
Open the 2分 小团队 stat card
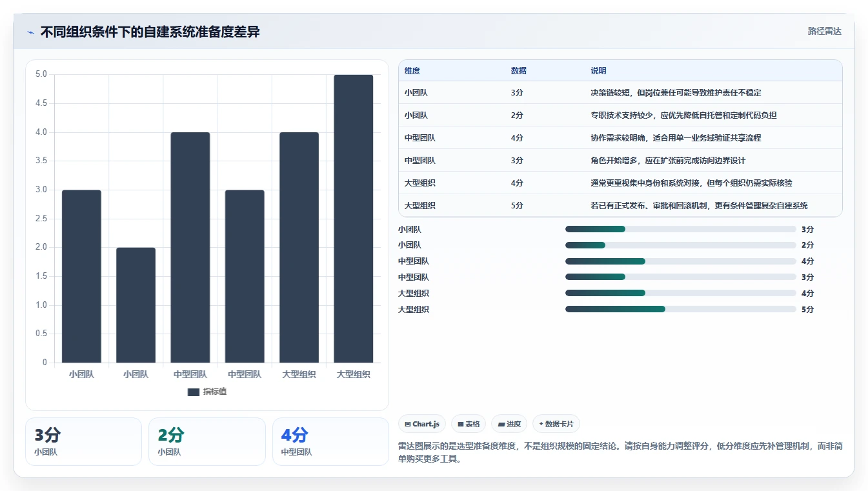207,441
